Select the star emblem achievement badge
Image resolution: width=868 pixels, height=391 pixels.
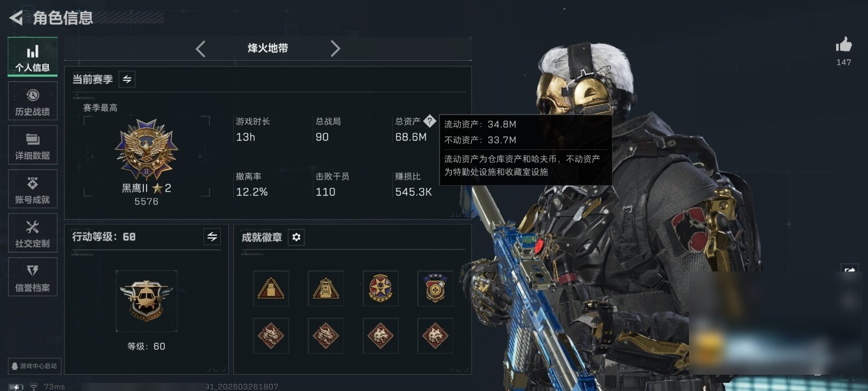[x=380, y=288]
